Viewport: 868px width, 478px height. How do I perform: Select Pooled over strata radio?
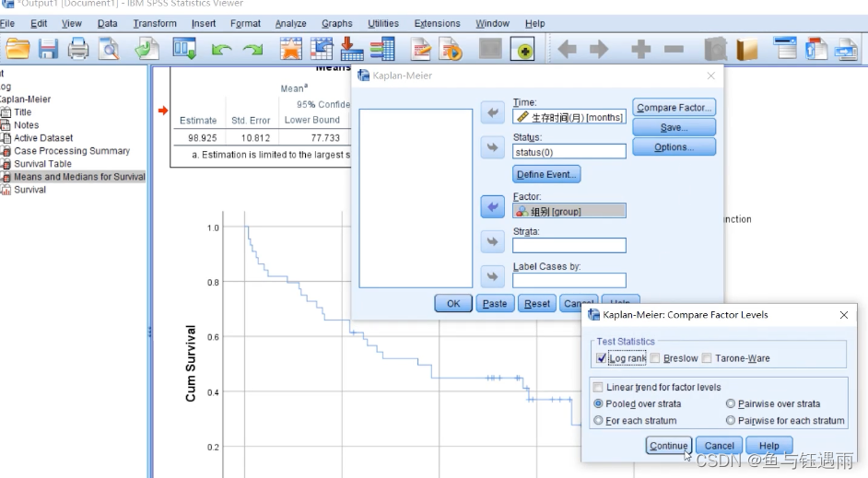point(598,403)
